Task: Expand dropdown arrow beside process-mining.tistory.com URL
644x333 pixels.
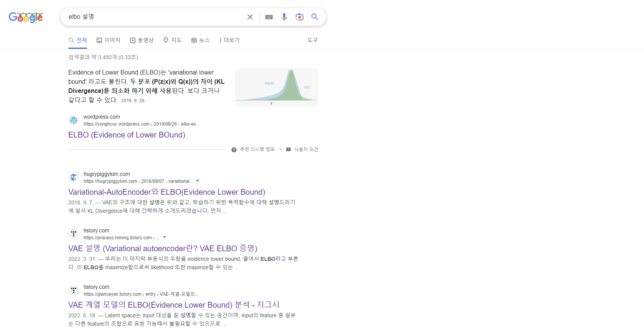Action: click(x=165, y=237)
